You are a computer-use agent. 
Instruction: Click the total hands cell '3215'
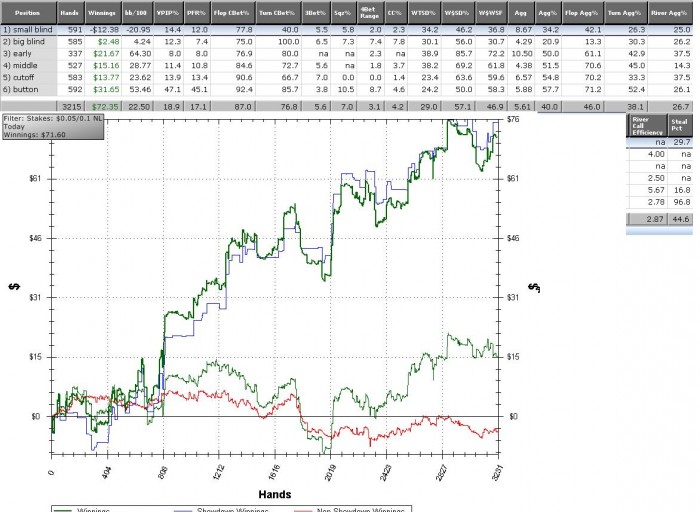point(71,107)
